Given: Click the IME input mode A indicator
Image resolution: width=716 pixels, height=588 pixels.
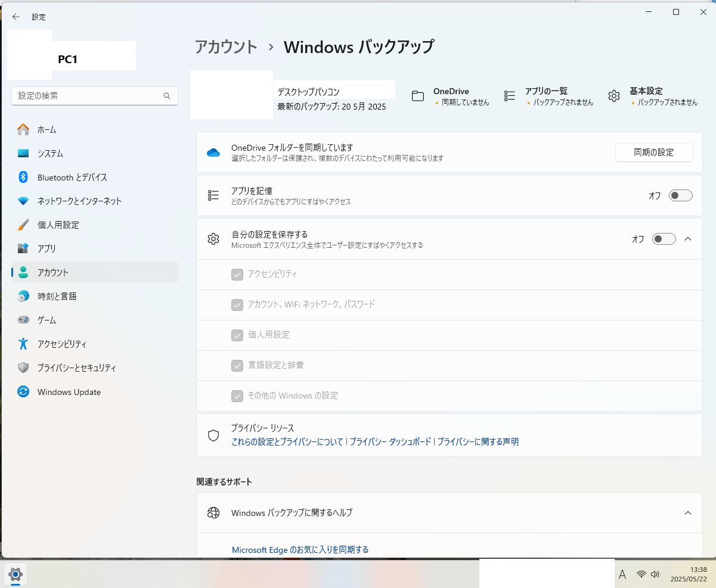Looking at the screenshot, I should point(622,574).
